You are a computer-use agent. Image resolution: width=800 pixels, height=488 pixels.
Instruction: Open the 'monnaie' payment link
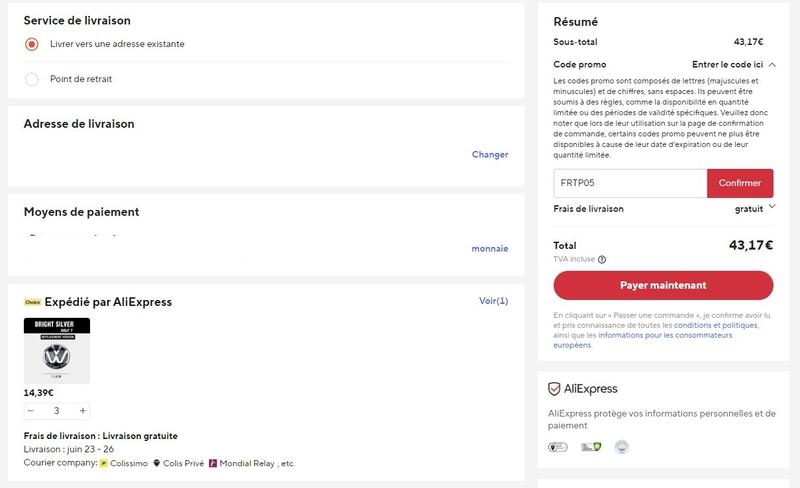tap(490, 249)
